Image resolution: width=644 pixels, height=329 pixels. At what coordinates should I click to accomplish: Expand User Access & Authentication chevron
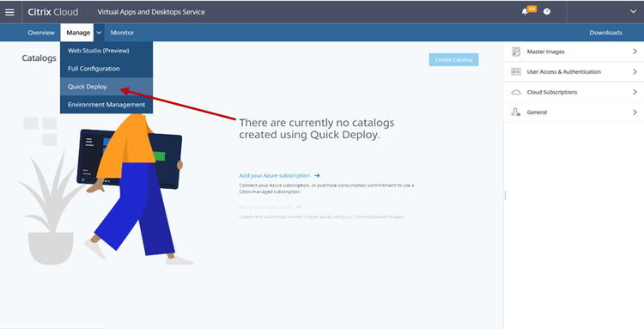point(635,72)
